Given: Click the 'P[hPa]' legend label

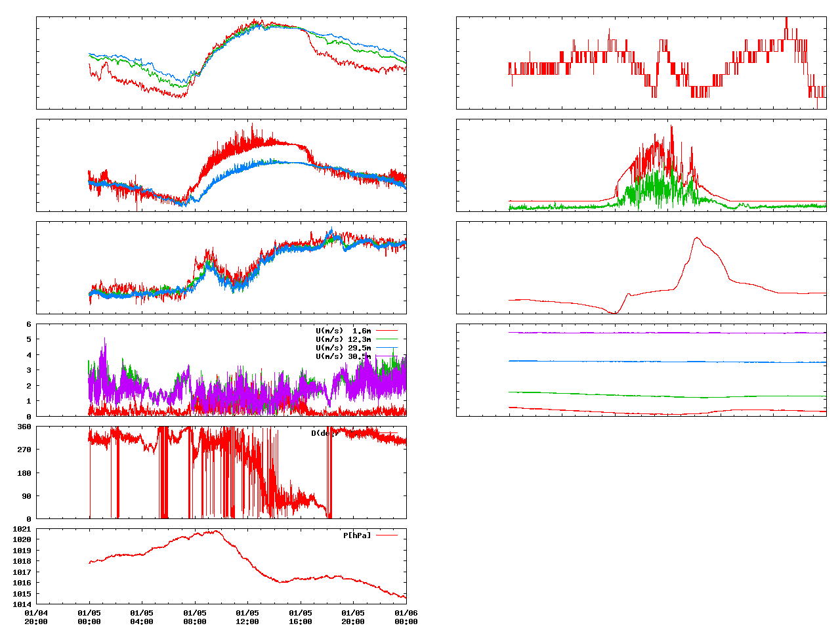Looking at the screenshot, I should (x=357, y=535).
